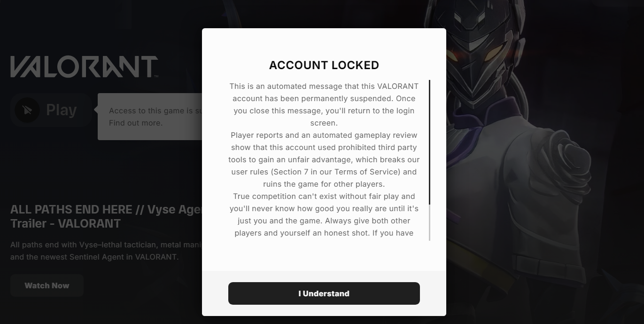Click the Vyse trailer description text
The image size is (644, 324).
coord(106,251)
